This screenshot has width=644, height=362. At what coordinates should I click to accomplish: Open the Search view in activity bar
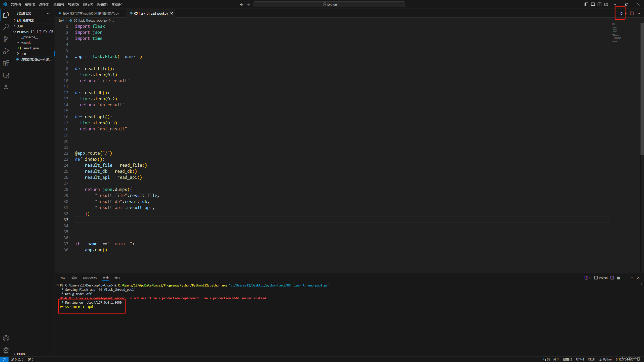tap(6, 27)
